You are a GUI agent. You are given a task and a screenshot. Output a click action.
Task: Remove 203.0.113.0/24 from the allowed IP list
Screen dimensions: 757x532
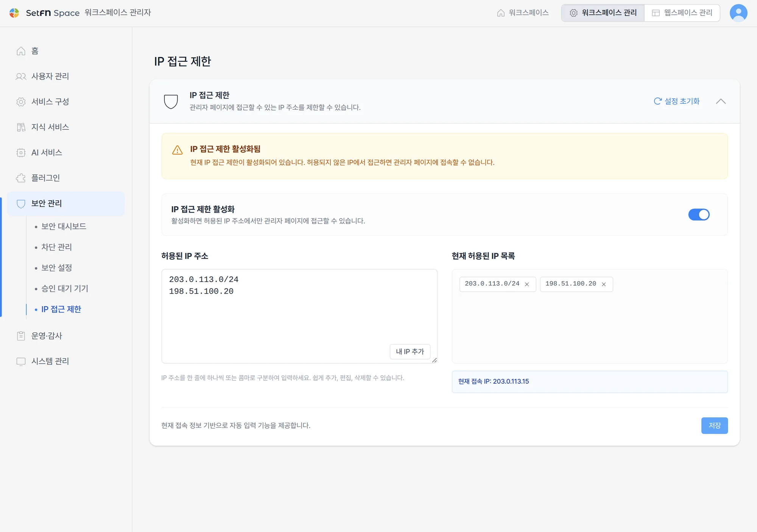pyautogui.click(x=527, y=284)
